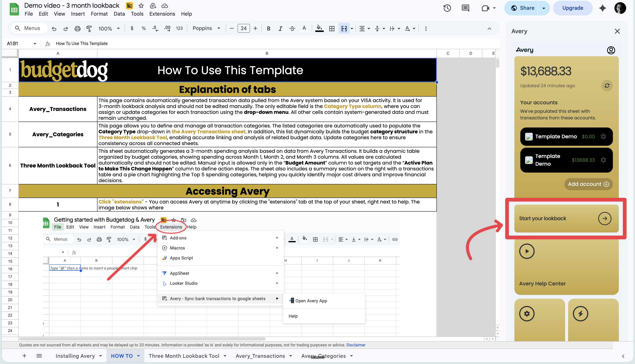Refresh the $13,688.33 balance in the Avery panel
Viewport: 635px width, 364px height.
[607, 86]
